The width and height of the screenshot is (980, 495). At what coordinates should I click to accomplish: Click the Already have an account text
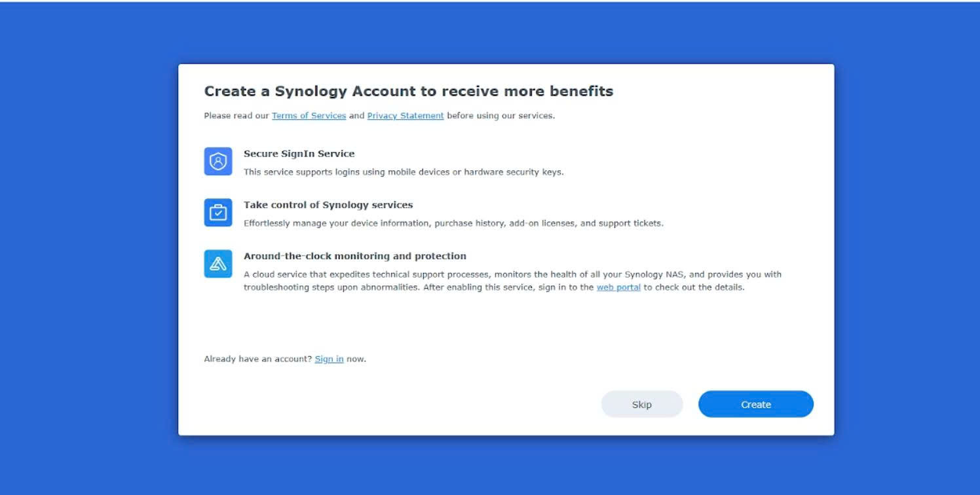coord(257,359)
